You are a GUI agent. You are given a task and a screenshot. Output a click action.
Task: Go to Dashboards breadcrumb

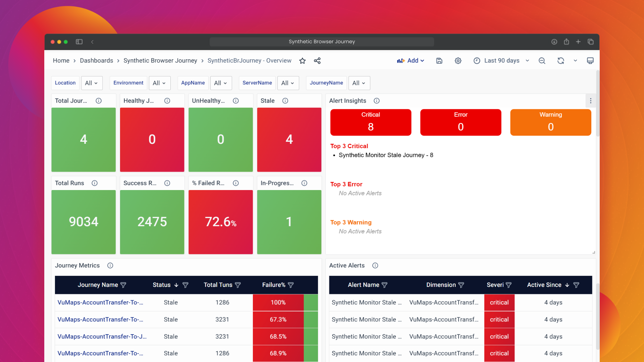click(96, 61)
